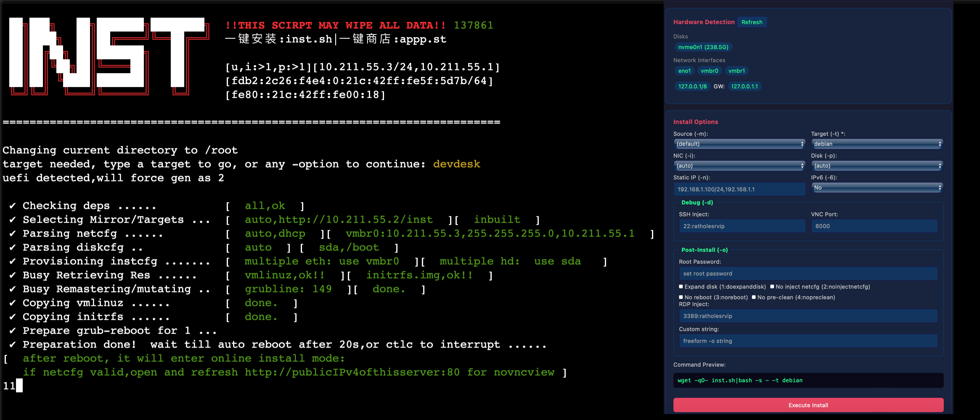980x420 pixels.
Task: Click the yellow devdesk text in terminal
Action: pyautogui.click(x=456, y=164)
